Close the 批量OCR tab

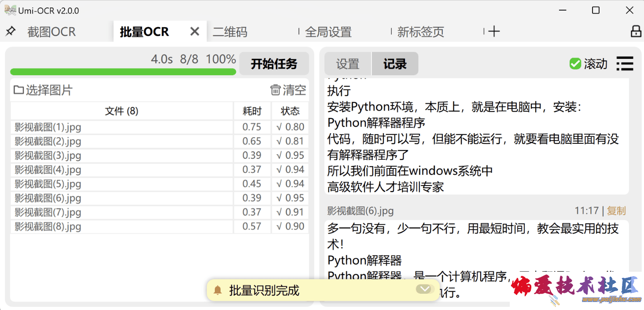coord(195,31)
